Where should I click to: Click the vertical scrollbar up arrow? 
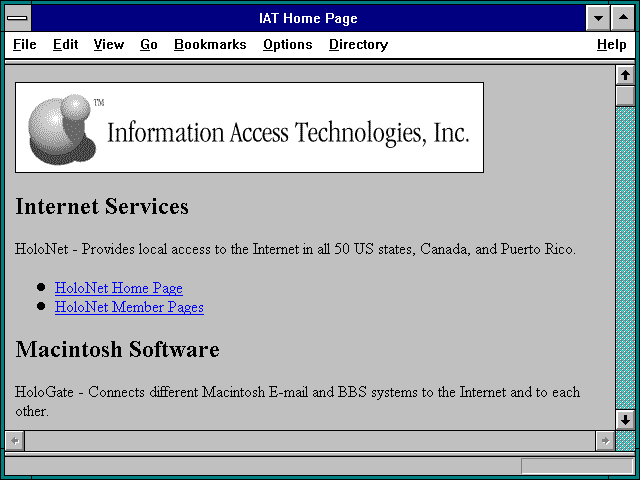point(625,75)
